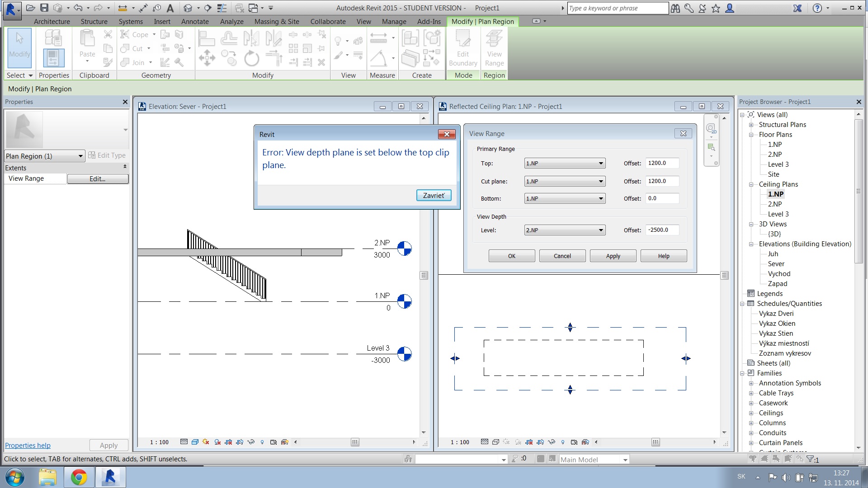Click the Default 3D View house icon
The image size is (868, 488).
coord(188,8)
